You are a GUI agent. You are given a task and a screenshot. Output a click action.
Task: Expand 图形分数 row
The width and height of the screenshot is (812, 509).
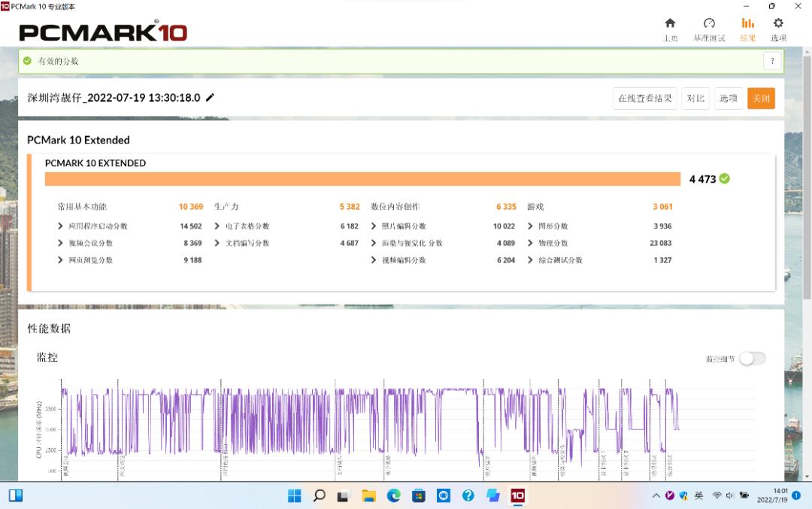[531, 226]
